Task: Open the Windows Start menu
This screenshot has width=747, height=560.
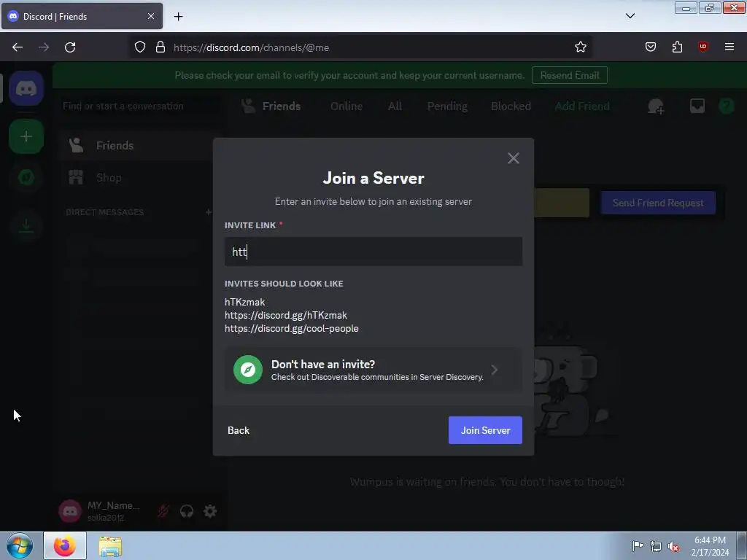Action: tap(20, 545)
